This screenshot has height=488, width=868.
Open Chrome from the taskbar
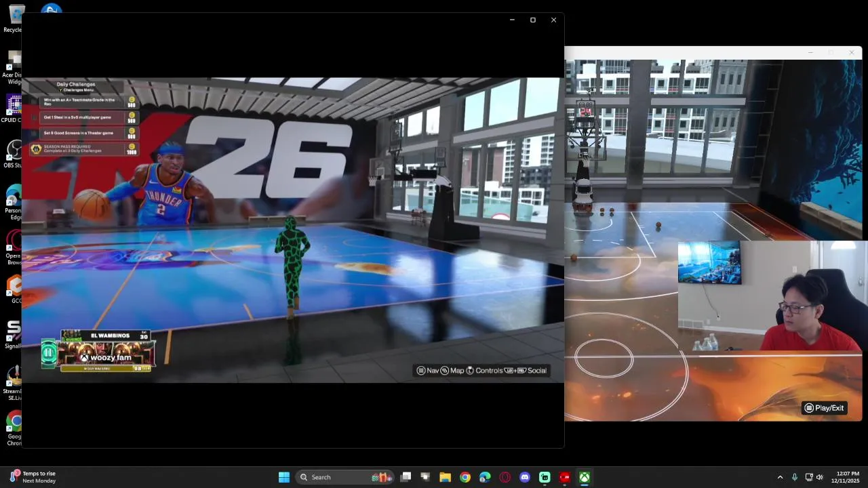pos(465,477)
